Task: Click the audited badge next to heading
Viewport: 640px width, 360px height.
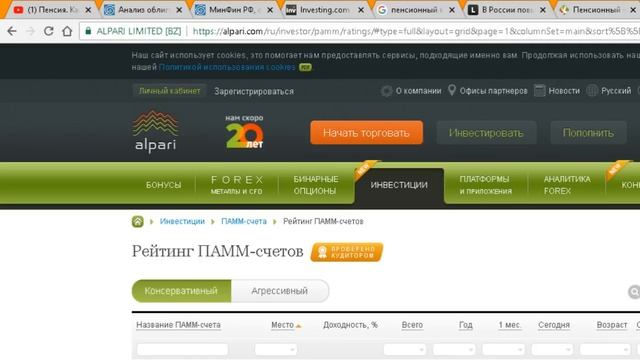Action: click(x=347, y=252)
